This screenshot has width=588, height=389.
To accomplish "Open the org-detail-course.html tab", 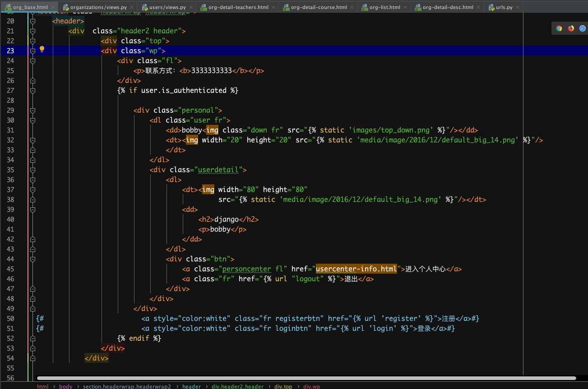I will 319,8.
